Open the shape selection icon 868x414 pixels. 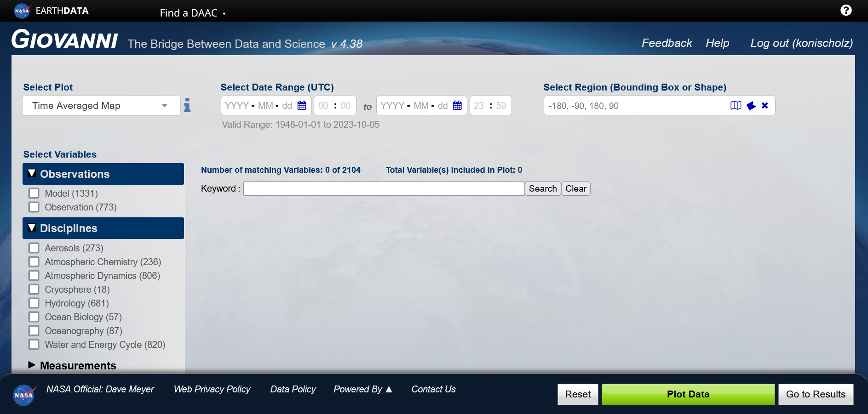(x=751, y=106)
